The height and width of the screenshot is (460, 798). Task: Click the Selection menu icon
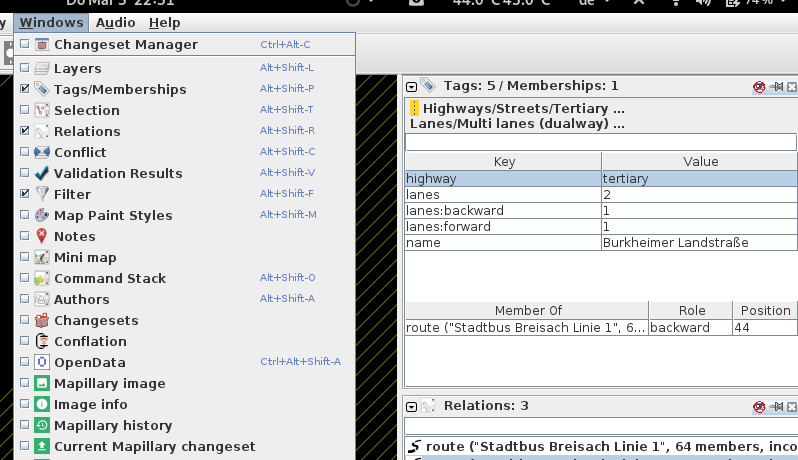click(x=42, y=110)
